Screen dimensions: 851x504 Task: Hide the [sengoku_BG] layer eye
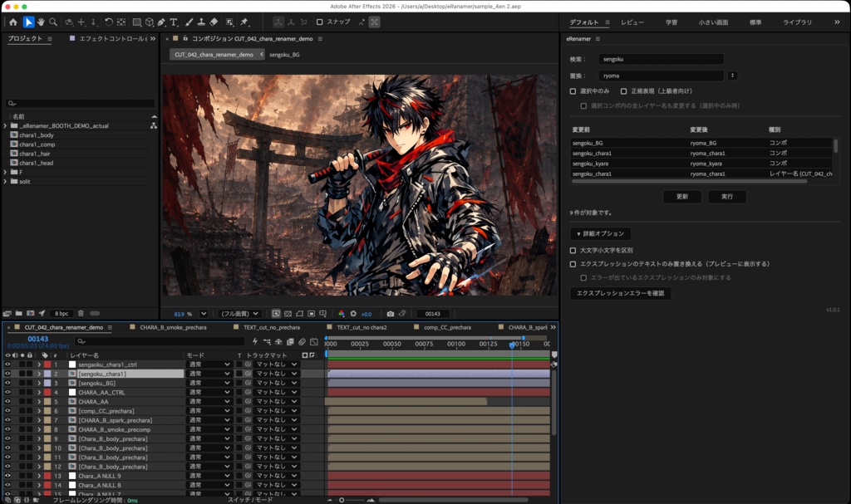(7, 383)
